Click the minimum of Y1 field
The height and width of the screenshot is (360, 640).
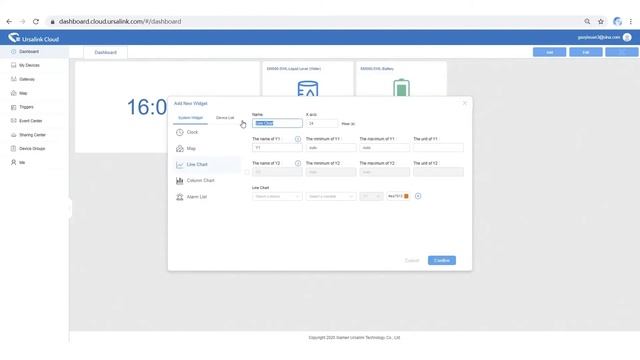tap(331, 148)
